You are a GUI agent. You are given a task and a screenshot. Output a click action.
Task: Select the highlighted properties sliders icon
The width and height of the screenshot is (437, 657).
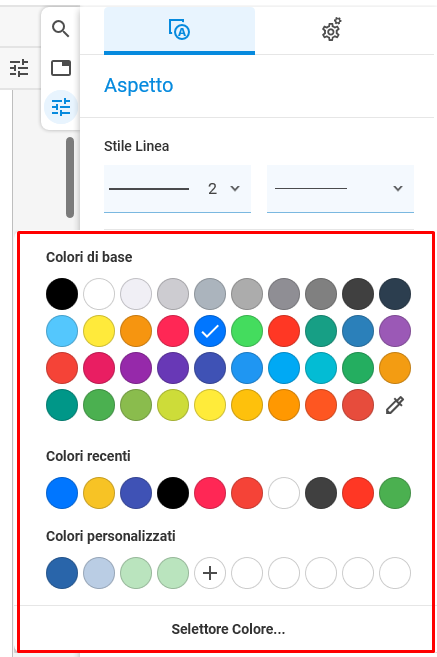tap(61, 107)
